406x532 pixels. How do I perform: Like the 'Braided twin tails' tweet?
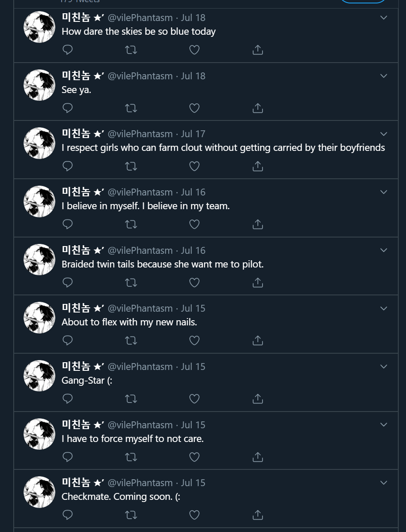pyautogui.click(x=194, y=283)
